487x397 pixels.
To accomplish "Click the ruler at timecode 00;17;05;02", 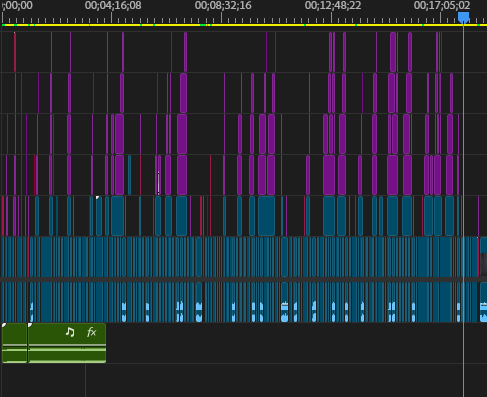I will (442, 6).
